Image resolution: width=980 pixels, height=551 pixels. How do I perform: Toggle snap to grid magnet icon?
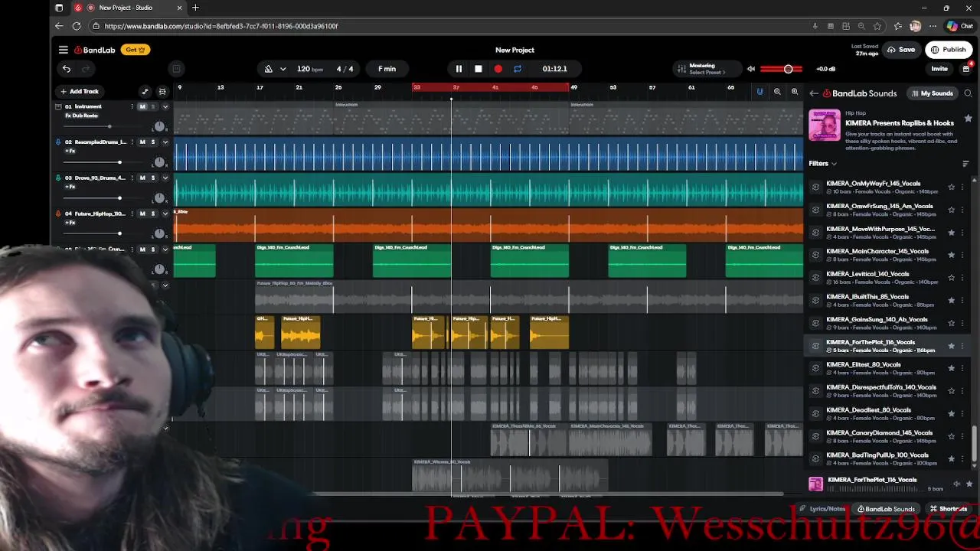(759, 92)
